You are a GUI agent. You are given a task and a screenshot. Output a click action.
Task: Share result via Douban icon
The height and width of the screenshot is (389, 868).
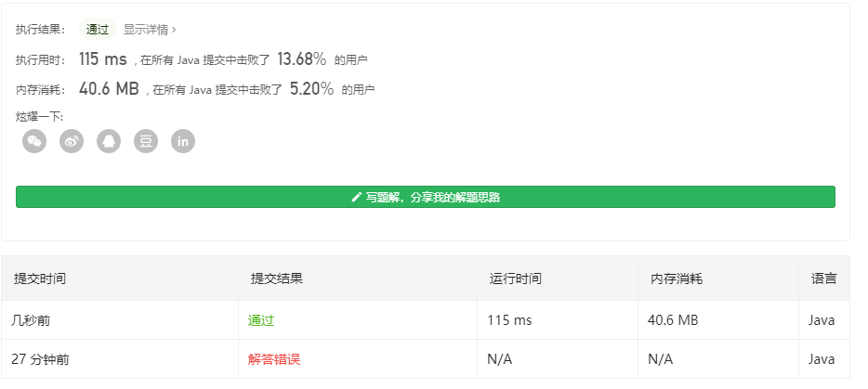(146, 141)
